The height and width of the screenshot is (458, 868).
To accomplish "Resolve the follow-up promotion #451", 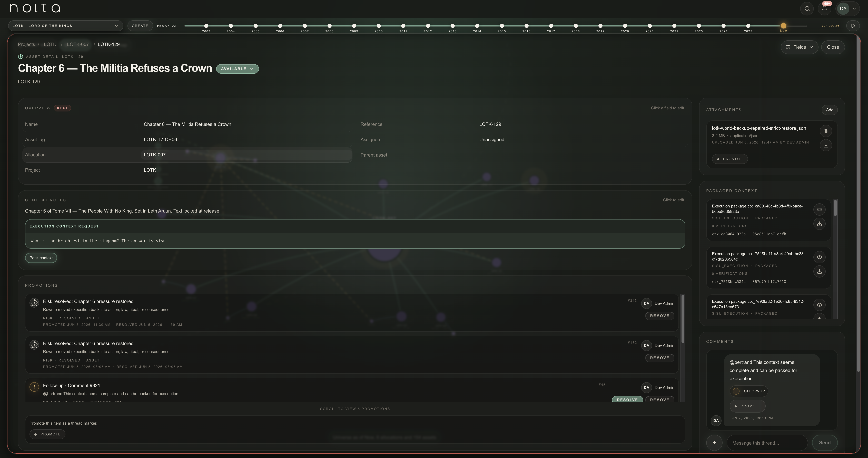I will click(x=627, y=400).
